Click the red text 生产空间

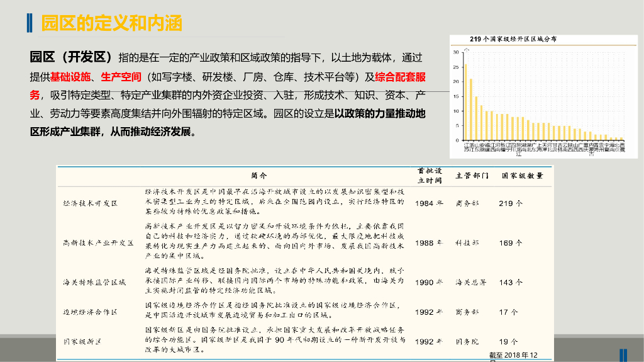(x=121, y=77)
